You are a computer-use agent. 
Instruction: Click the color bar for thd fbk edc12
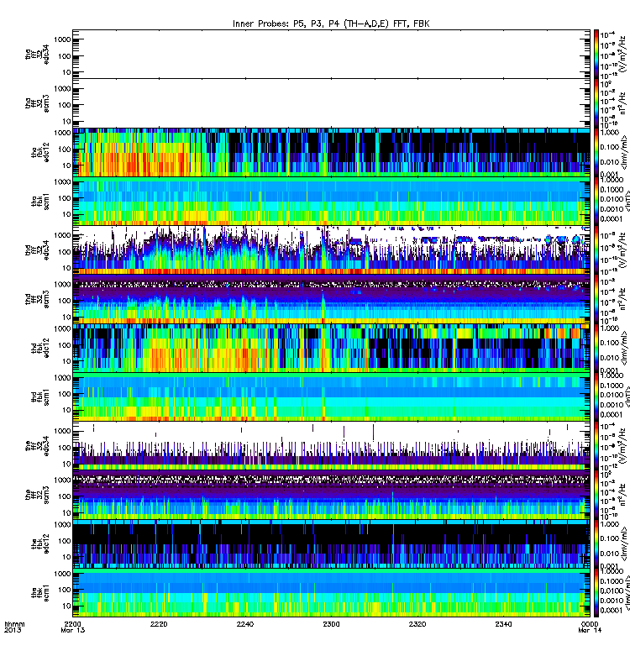(596, 348)
